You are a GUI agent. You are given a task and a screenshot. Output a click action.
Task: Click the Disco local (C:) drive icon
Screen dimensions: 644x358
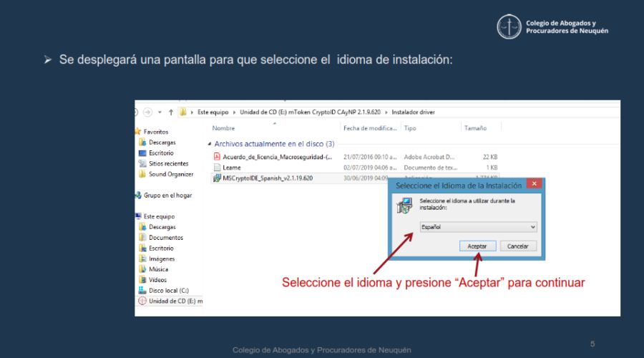pyautogui.click(x=142, y=290)
